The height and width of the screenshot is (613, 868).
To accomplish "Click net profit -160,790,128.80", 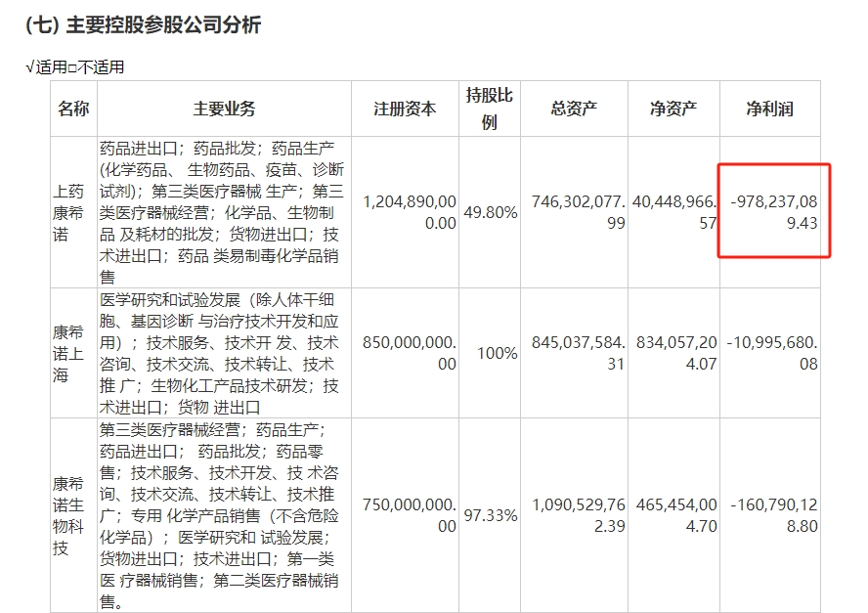I will pyautogui.click(x=774, y=515).
